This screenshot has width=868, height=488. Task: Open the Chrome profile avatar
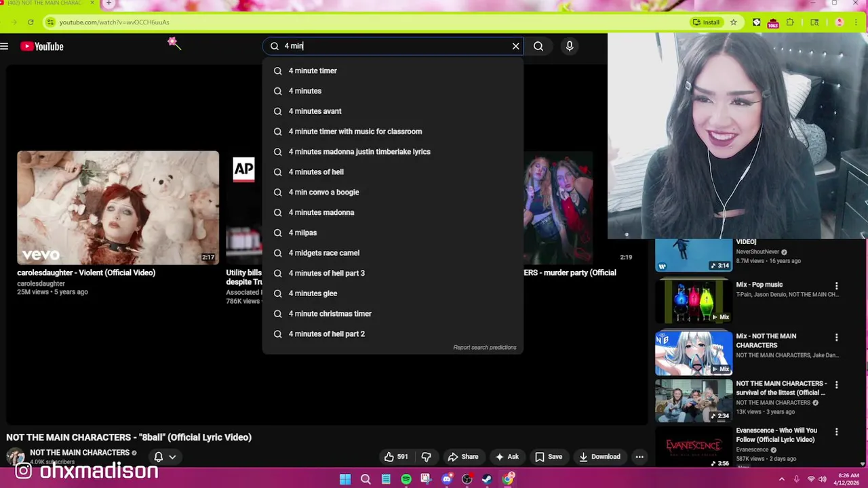pyautogui.click(x=840, y=22)
